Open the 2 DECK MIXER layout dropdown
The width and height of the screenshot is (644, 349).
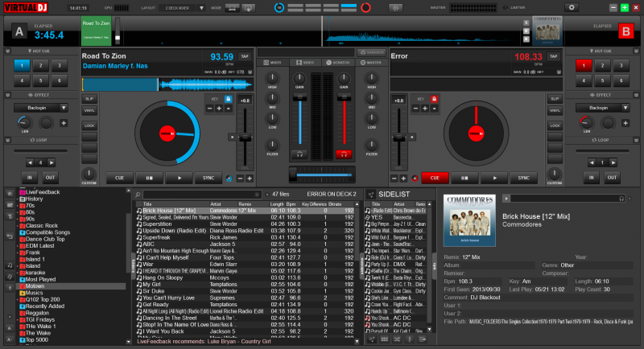201,8
